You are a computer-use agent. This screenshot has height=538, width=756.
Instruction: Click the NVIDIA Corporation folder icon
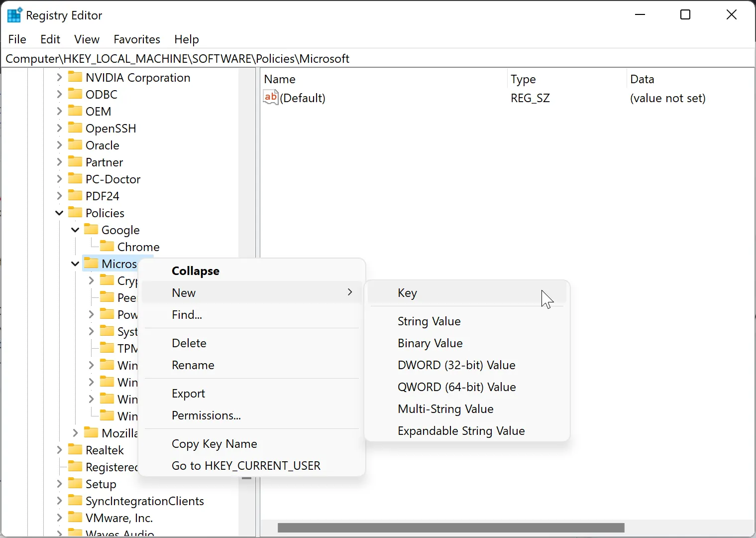pyautogui.click(x=76, y=77)
